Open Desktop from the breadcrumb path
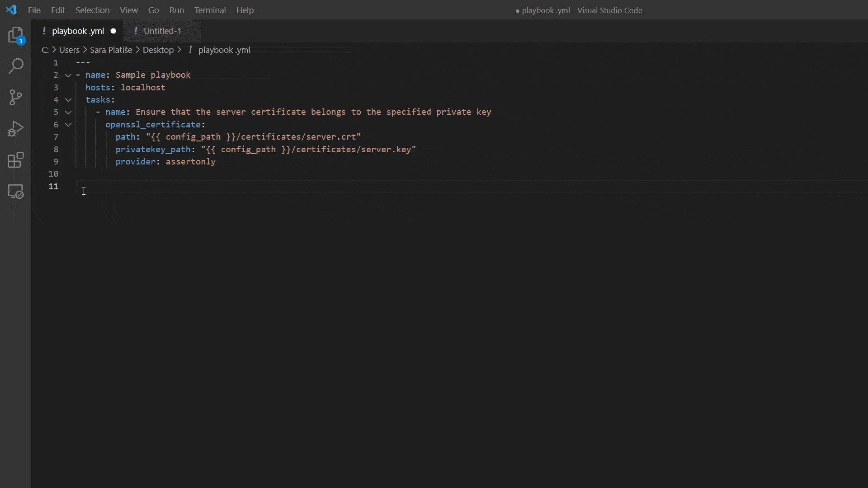The image size is (868, 488). point(159,50)
